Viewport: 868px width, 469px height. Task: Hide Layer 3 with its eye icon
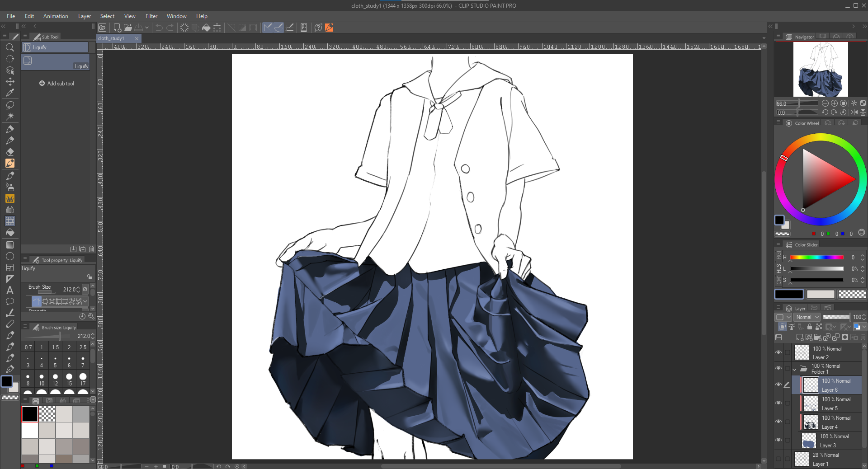(778, 440)
